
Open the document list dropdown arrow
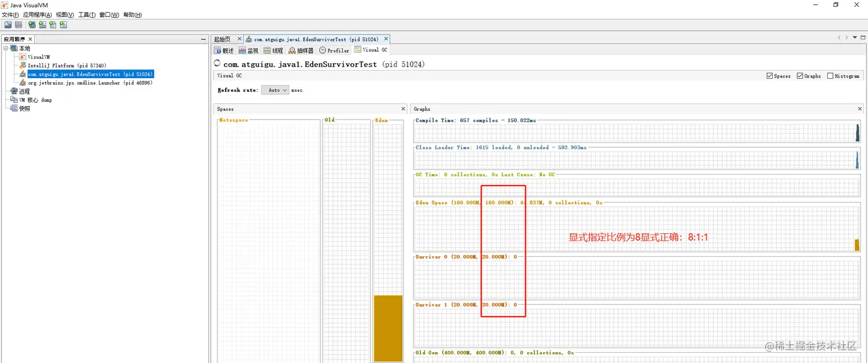pyautogui.click(x=854, y=37)
